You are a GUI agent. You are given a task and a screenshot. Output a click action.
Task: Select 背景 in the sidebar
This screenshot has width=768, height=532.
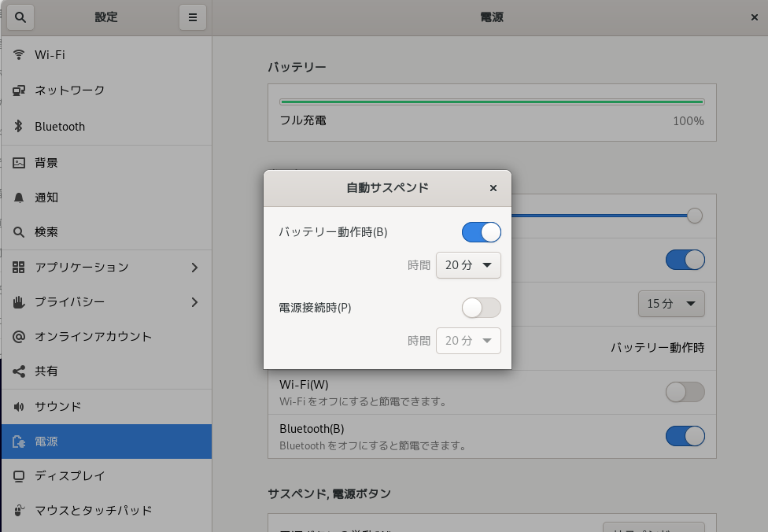click(106, 163)
